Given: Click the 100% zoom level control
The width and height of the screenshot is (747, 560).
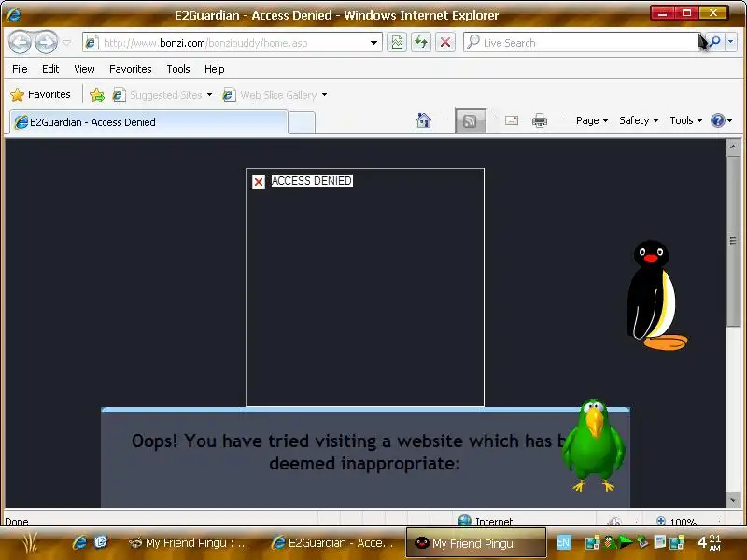Looking at the screenshot, I should [x=677, y=521].
